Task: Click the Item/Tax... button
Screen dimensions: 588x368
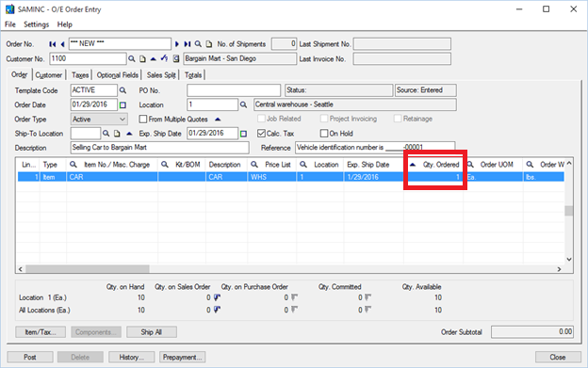Action: pyautogui.click(x=41, y=332)
